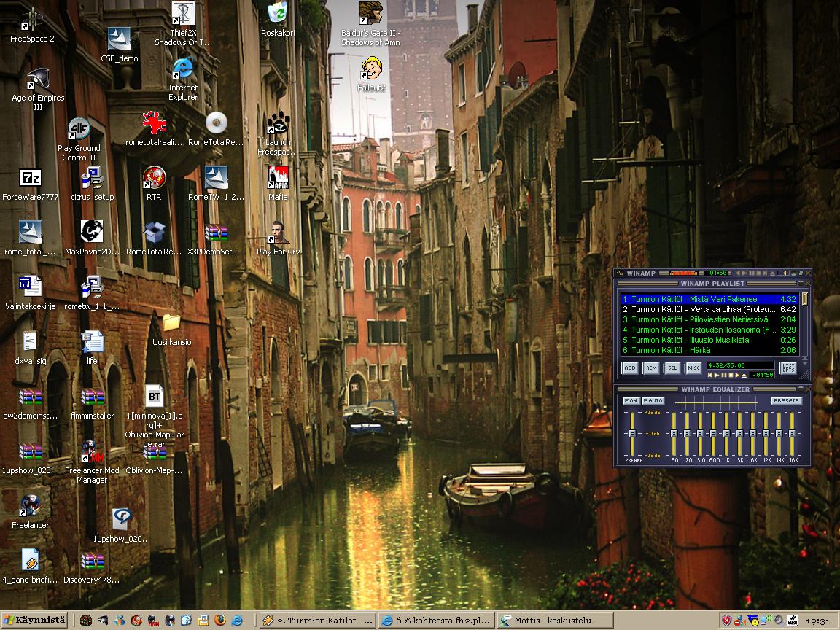Select the MaxPayne2D... desktop icon
The image size is (840, 630).
[92, 238]
